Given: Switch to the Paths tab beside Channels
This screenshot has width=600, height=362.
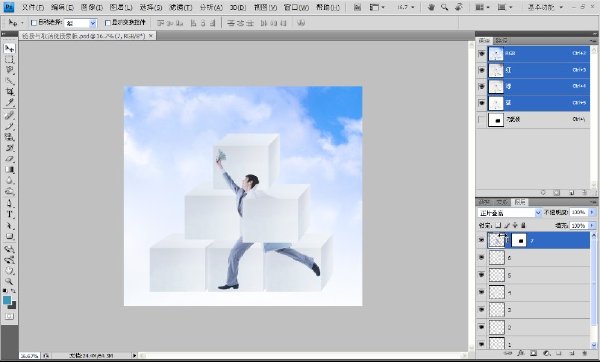Looking at the screenshot, I should (x=501, y=41).
